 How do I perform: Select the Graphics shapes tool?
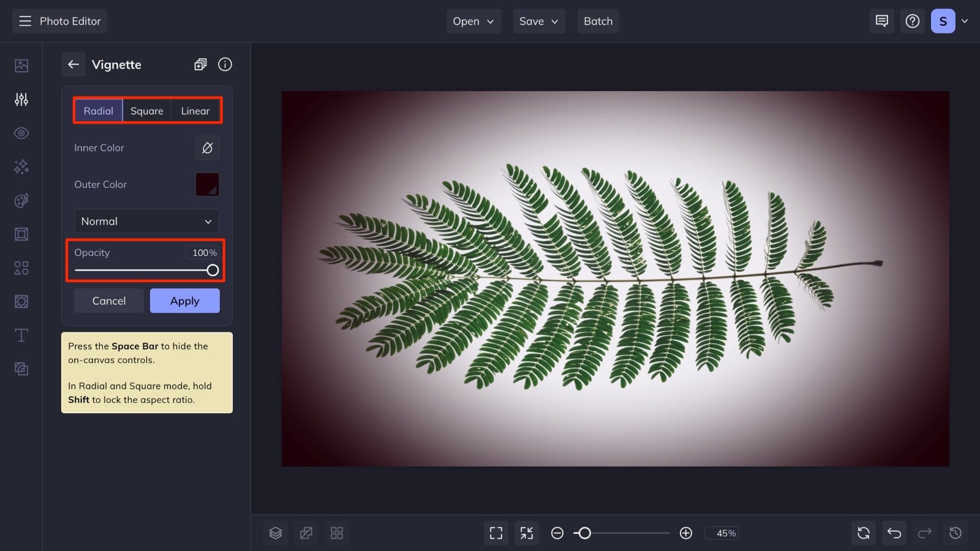point(21,268)
